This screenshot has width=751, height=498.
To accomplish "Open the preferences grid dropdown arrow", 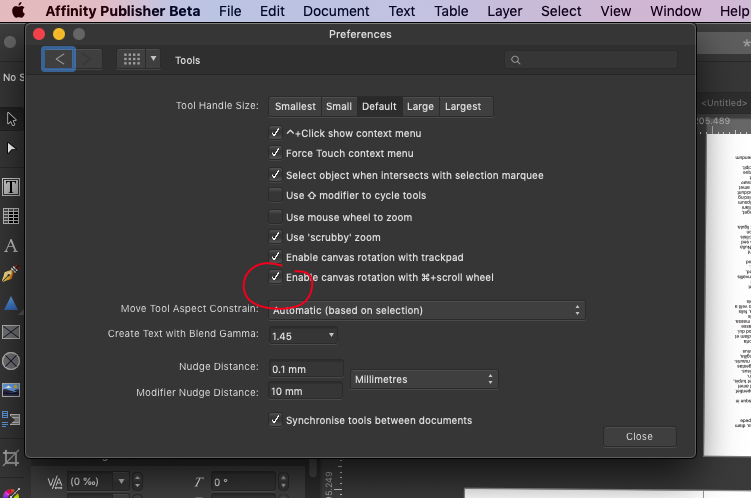I will click(x=153, y=59).
